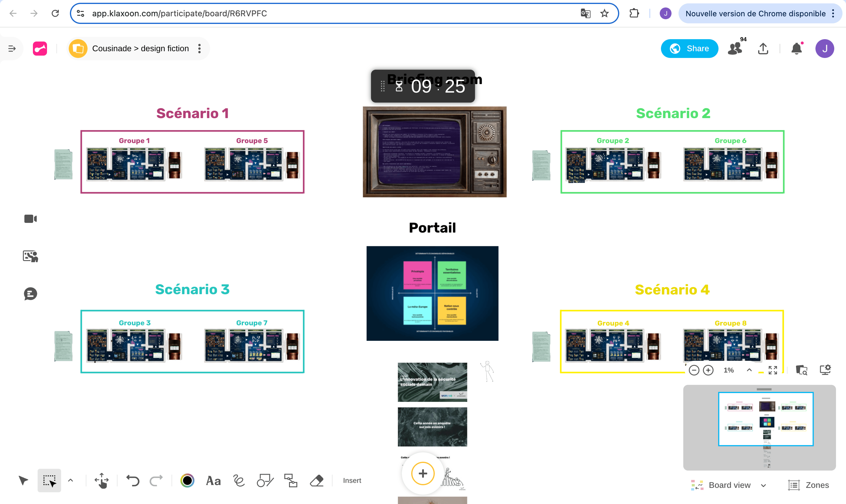
Task: Open the shapes tool
Action: click(265, 480)
